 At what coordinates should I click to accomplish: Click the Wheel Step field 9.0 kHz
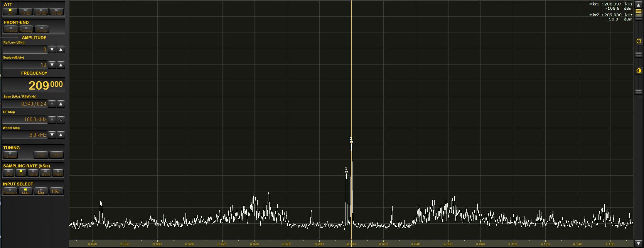click(25, 135)
